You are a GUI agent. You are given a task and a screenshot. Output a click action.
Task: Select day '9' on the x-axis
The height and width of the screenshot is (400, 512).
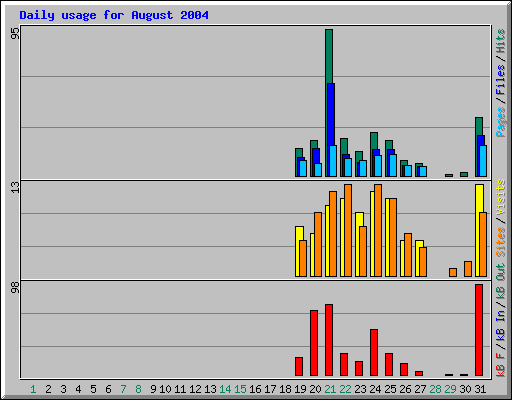153,389
